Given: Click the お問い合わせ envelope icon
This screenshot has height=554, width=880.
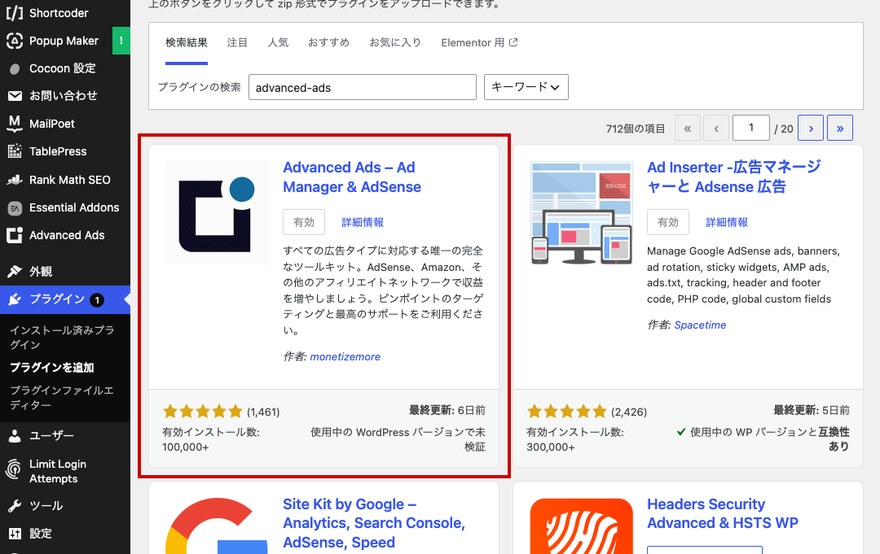Looking at the screenshot, I should [15, 96].
